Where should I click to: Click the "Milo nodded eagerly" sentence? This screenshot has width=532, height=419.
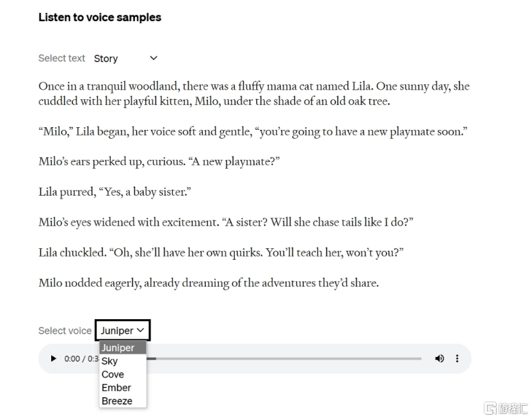point(208,283)
